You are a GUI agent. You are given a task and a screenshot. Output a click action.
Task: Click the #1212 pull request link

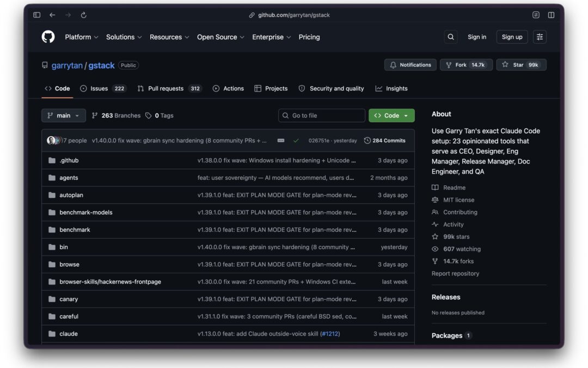point(330,334)
